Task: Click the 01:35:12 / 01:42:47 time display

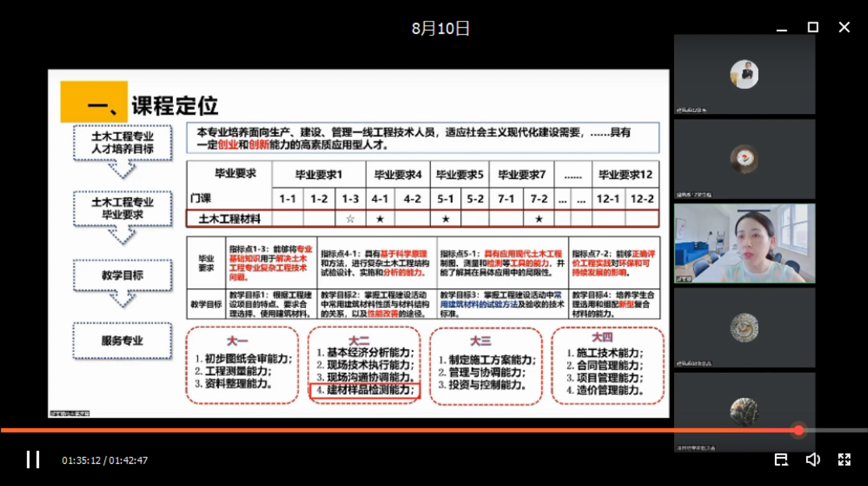Action: (x=105, y=460)
